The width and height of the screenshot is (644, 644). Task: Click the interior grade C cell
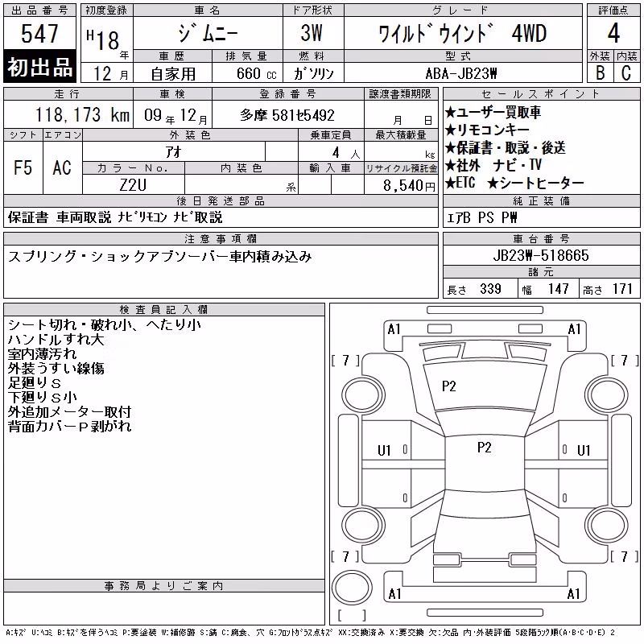pyautogui.click(x=627, y=72)
